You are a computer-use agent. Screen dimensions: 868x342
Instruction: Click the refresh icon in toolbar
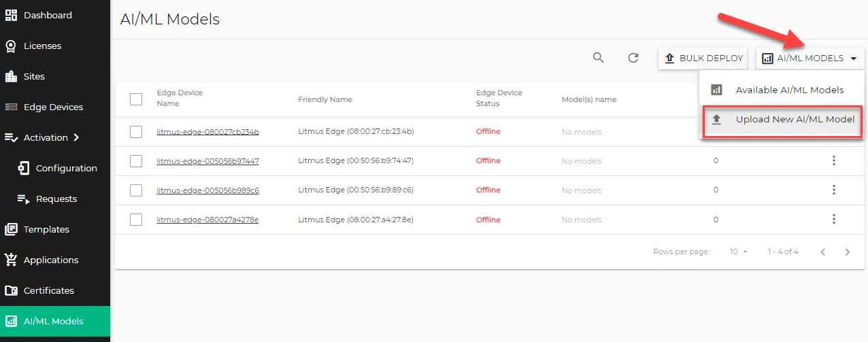(633, 58)
